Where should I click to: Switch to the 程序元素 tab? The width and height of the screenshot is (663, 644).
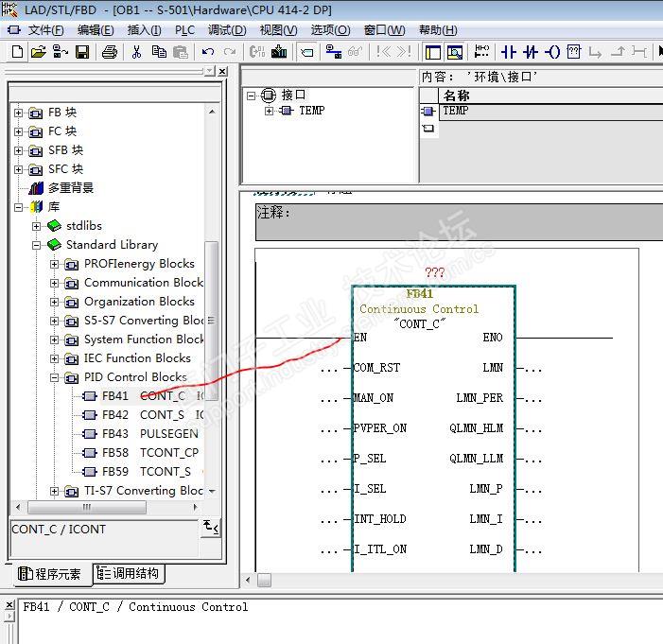point(50,573)
